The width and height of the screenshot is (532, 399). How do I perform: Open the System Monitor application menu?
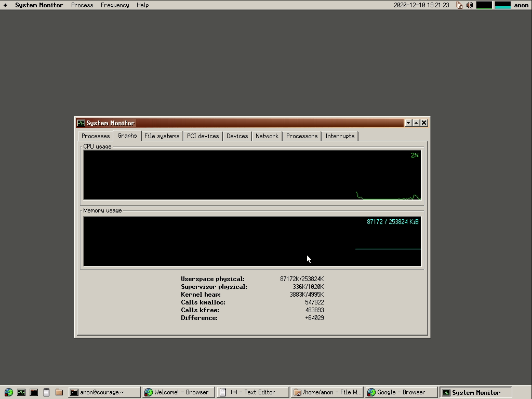point(39,5)
